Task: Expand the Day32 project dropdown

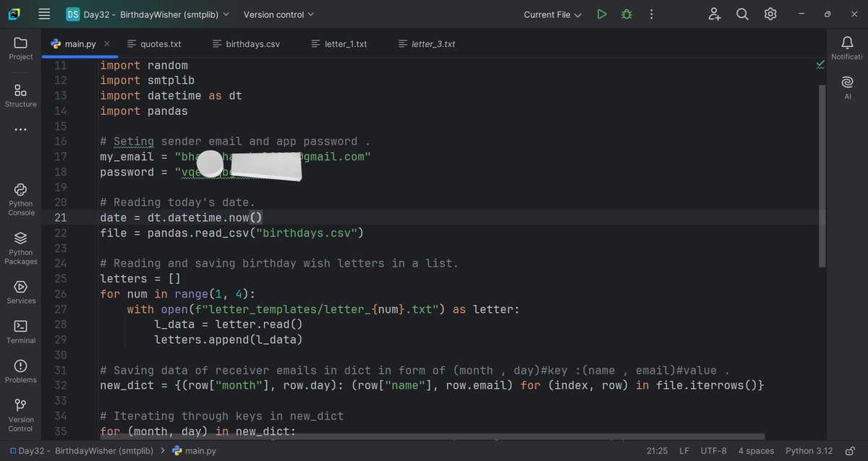Action: pyautogui.click(x=148, y=14)
